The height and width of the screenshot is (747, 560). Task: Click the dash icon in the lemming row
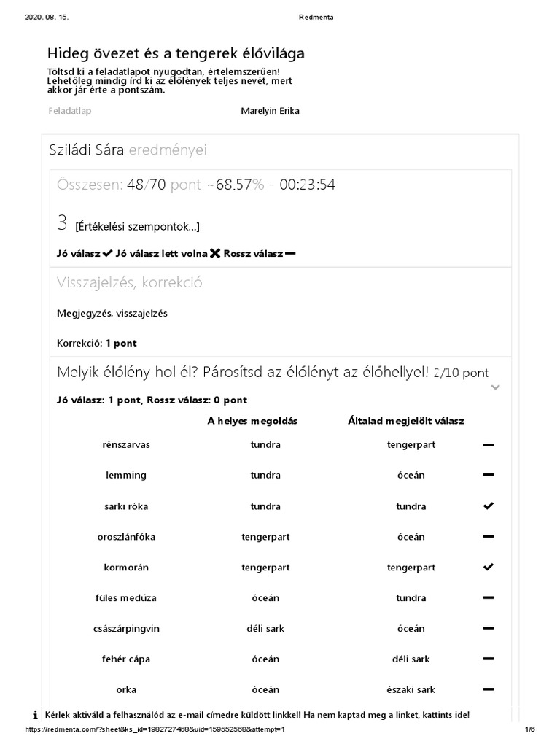tap(488, 475)
